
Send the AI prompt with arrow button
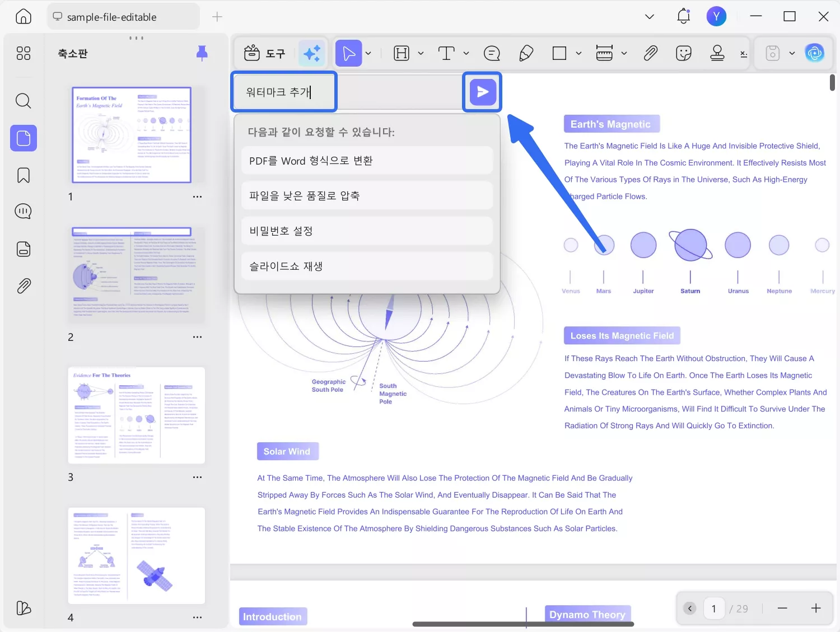tap(483, 92)
